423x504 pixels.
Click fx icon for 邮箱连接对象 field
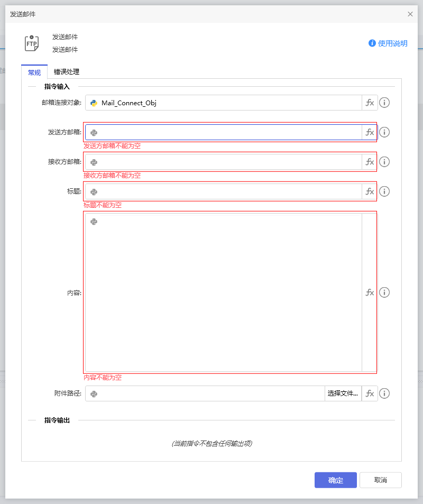pos(370,103)
